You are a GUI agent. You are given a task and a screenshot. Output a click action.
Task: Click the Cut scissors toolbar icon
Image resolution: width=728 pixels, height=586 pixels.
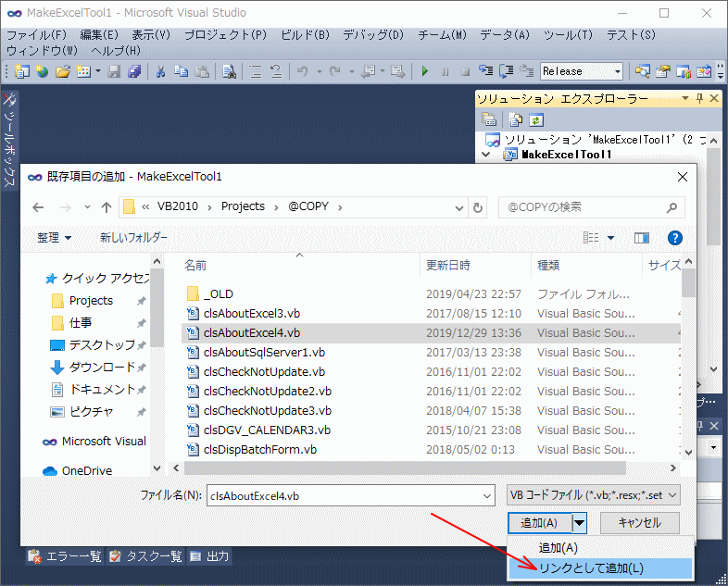pos(160,71)
